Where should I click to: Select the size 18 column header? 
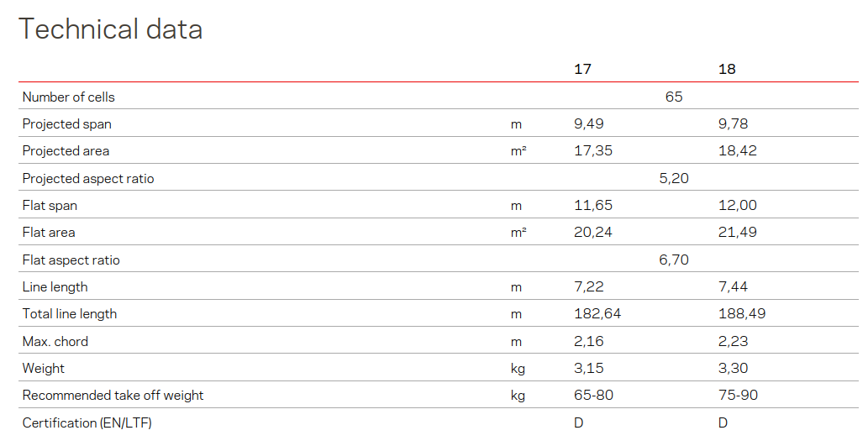click(x=727, y=70)
